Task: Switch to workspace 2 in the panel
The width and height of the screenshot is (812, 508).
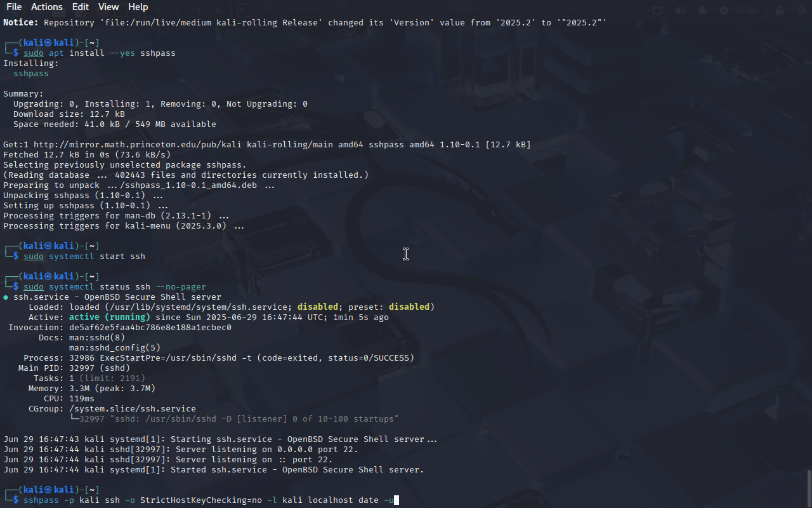Action: tap(177, 10)
